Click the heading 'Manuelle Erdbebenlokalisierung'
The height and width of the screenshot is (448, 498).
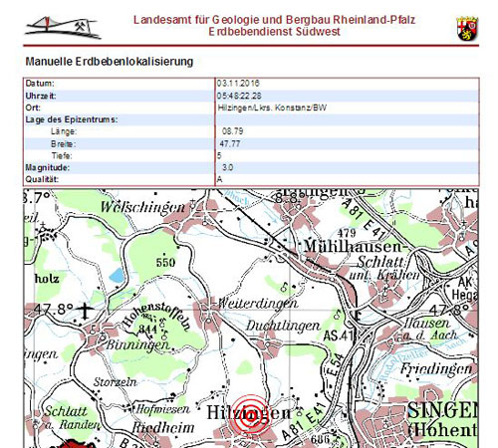(x=110, y=62)
